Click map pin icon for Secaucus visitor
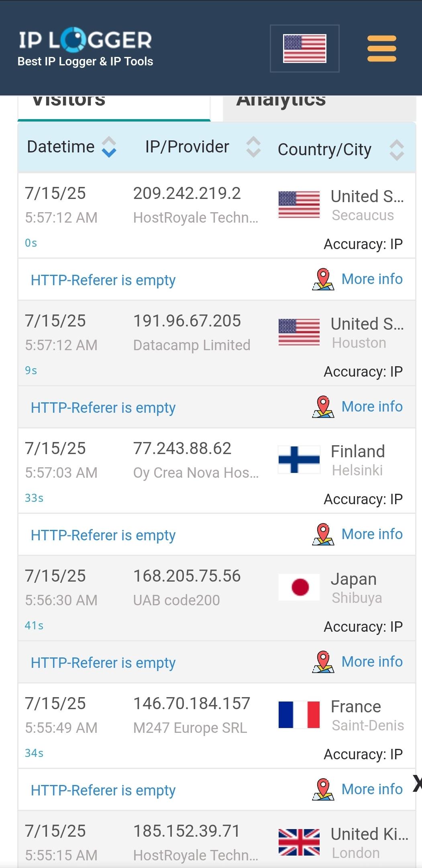Viewport: 422px width, 868px height. pos(323,280)
